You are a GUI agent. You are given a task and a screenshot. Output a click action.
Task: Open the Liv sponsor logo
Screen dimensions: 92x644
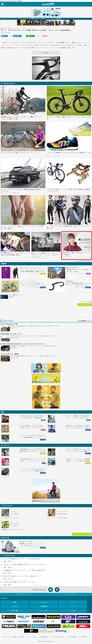click(x=68, y=617)
